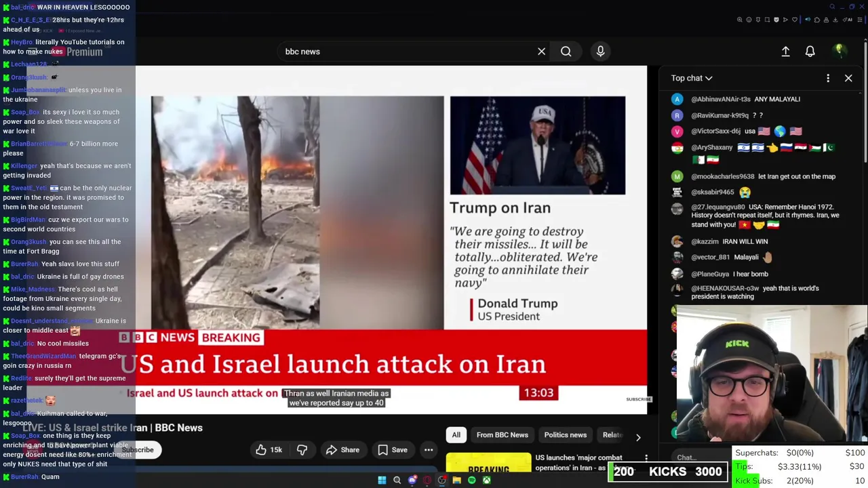
Task: Open YouTube notifications bell
Action: (810, 52)
